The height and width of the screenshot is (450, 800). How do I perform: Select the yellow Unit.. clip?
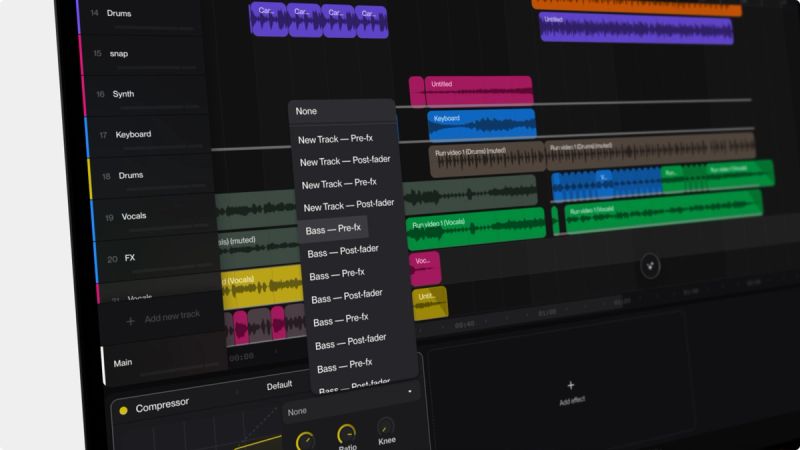pos(430,304)
